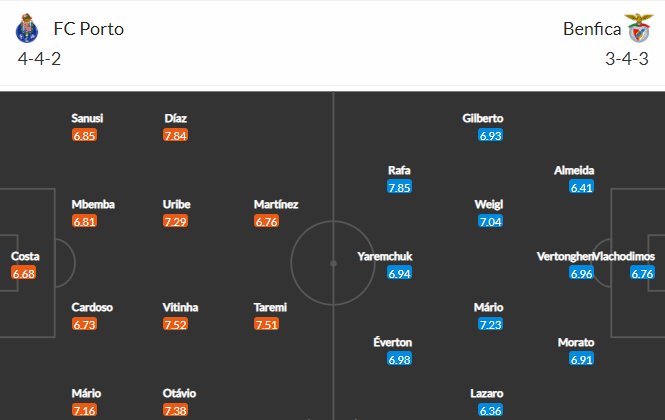
Task: Click the Benfica eagle crest icon
Action: 639,28
